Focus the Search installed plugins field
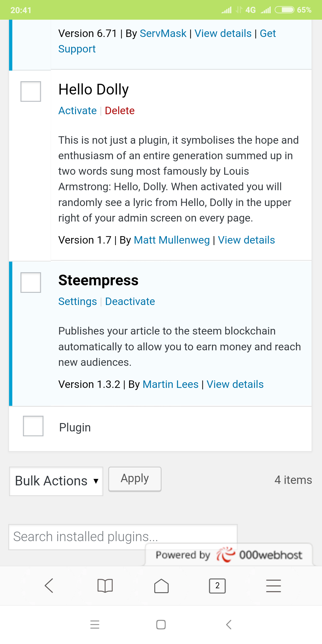The image size is (322, 644). [78, 536]
